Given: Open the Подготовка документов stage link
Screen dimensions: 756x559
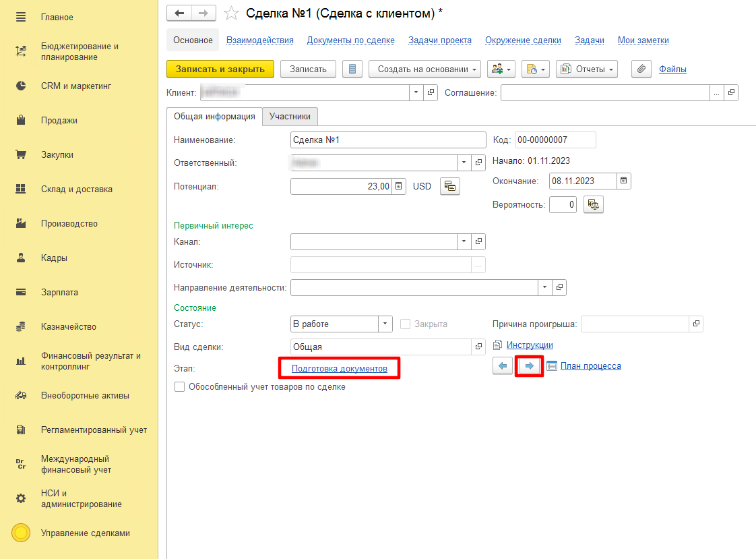Looking at the screenshot, I should [x=340, y=369].
